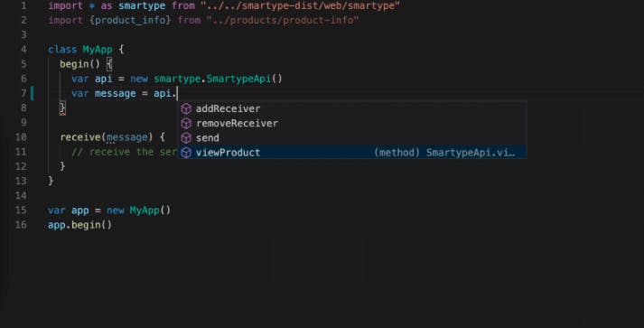Click the method icon beside viewProduct
644x328 pixels.
click(186, 153)
